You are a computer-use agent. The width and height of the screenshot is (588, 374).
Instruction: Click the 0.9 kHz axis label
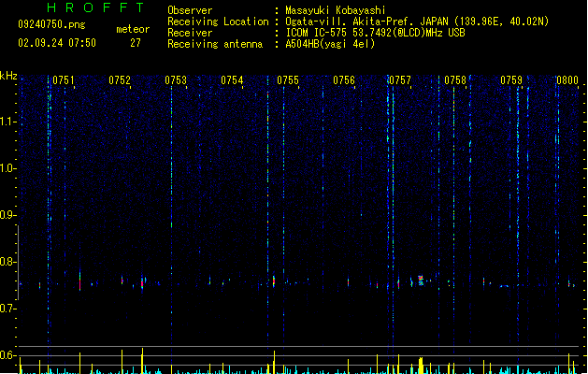[7, 215]
